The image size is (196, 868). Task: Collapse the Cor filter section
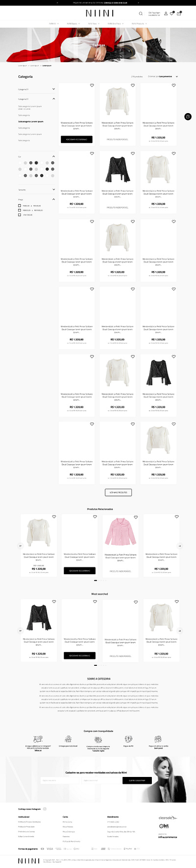tap(53, 157)
